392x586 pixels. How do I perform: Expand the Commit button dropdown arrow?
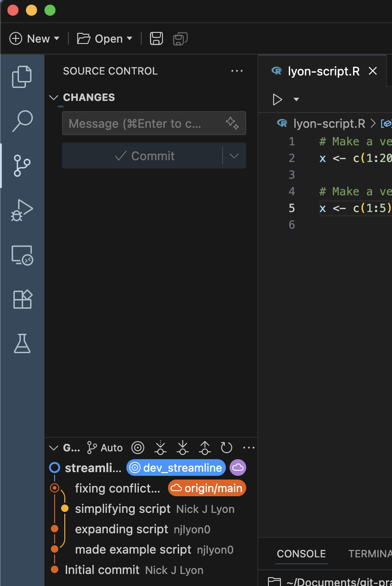[x=234, y=156]
